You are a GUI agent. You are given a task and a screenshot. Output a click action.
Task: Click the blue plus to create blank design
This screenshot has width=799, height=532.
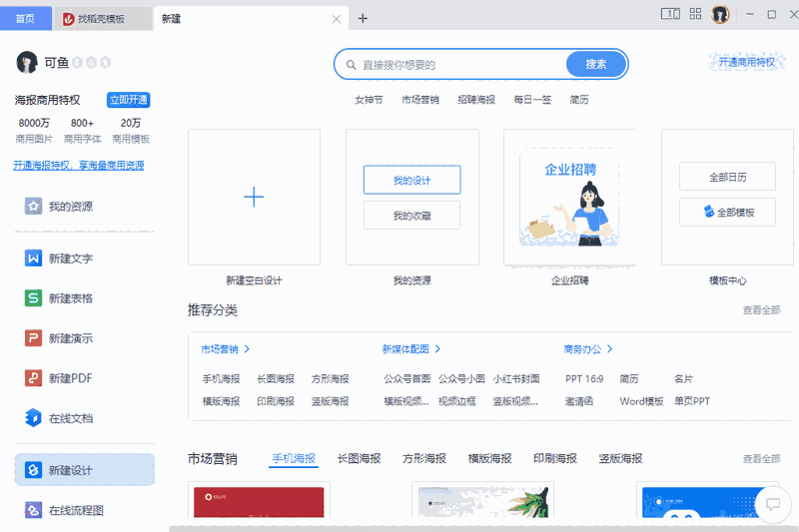[254, 197]
